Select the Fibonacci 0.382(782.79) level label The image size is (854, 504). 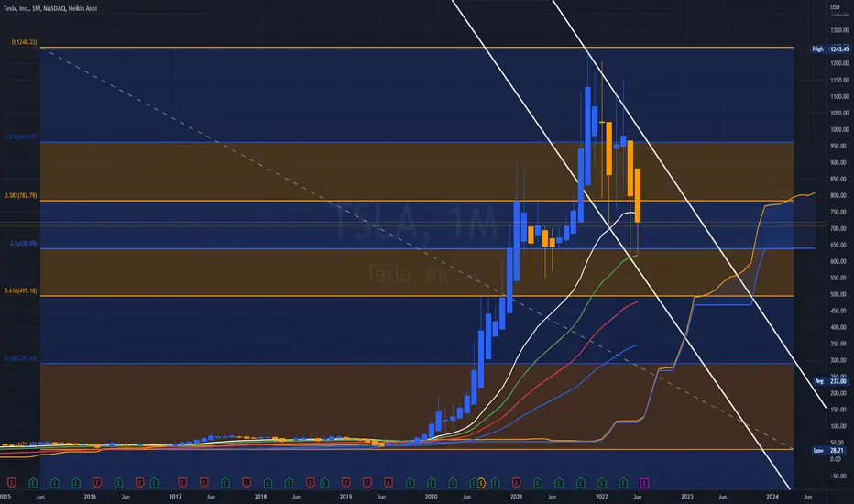coord(21,195)
